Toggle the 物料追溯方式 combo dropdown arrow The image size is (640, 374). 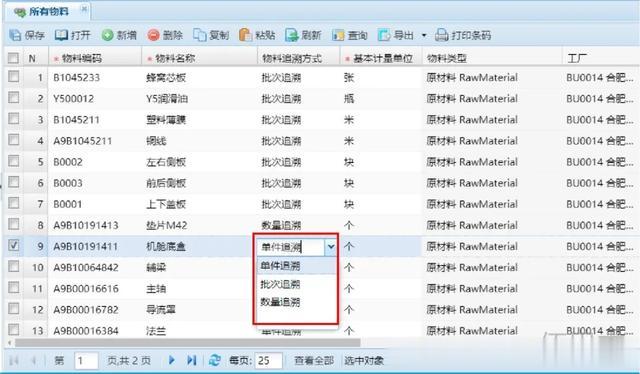click(x=331, y=247)
